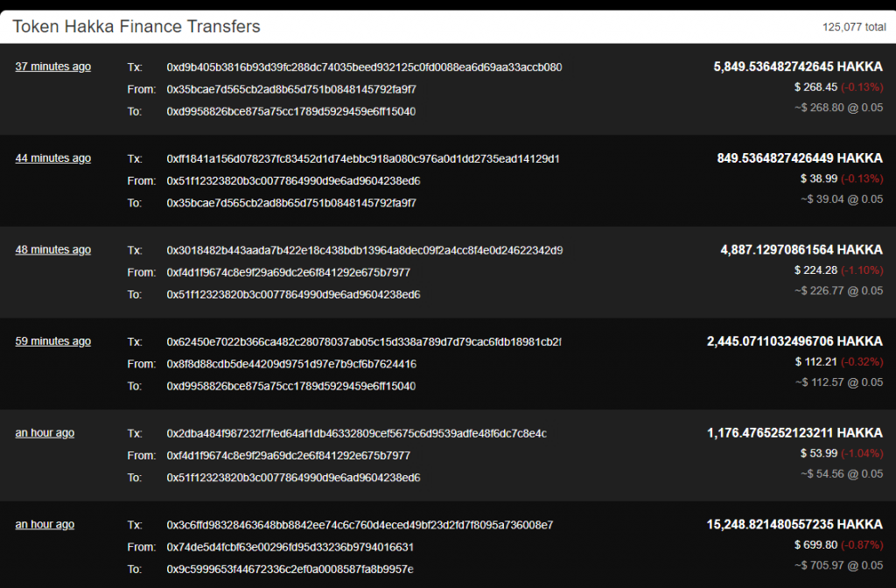Click From address 0x35bcae7d565c in first transfer
The image size is (896, 588).
coord(291,90)
